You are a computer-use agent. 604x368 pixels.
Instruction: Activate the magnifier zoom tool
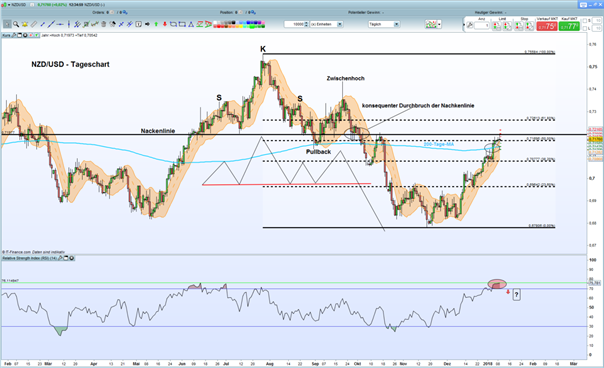16,24
